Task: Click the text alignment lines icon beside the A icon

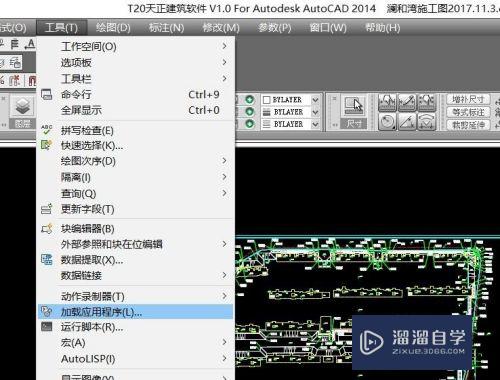Action: pos(15,44)
